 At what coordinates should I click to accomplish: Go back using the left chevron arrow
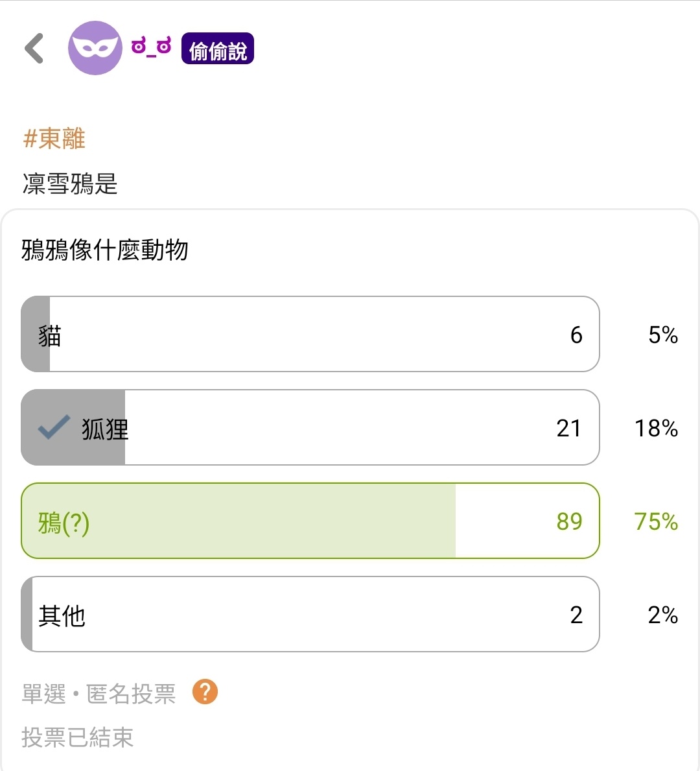[x=34, y=49]
